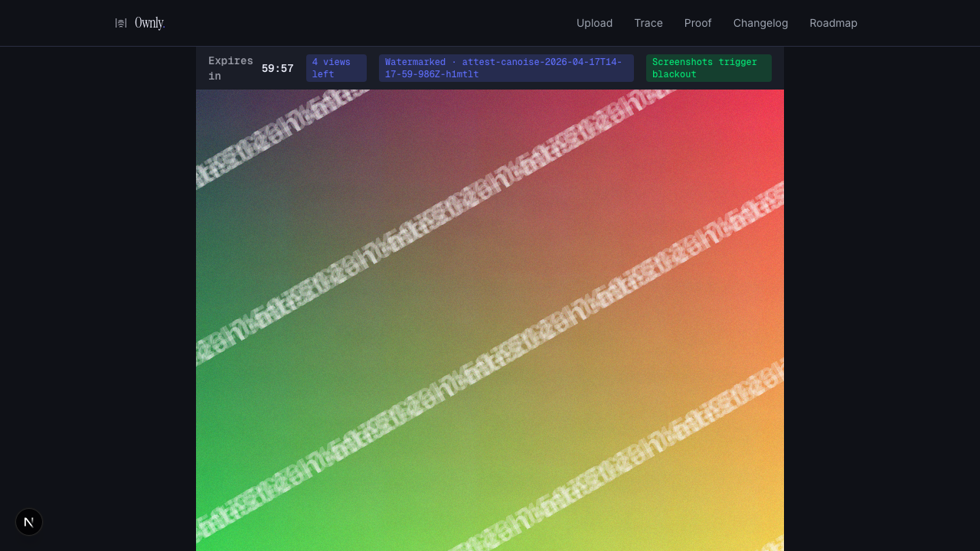Visit the Roadmap page
The width and height of the screenshot is (980, 551).
[833, 23]
